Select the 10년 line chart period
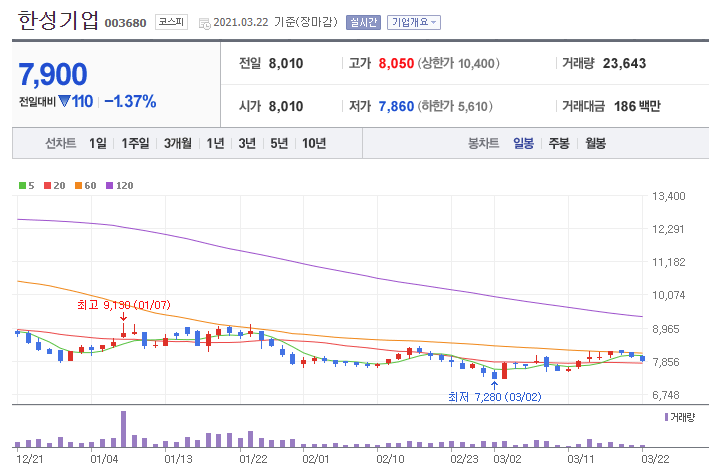 pos(314,143)
